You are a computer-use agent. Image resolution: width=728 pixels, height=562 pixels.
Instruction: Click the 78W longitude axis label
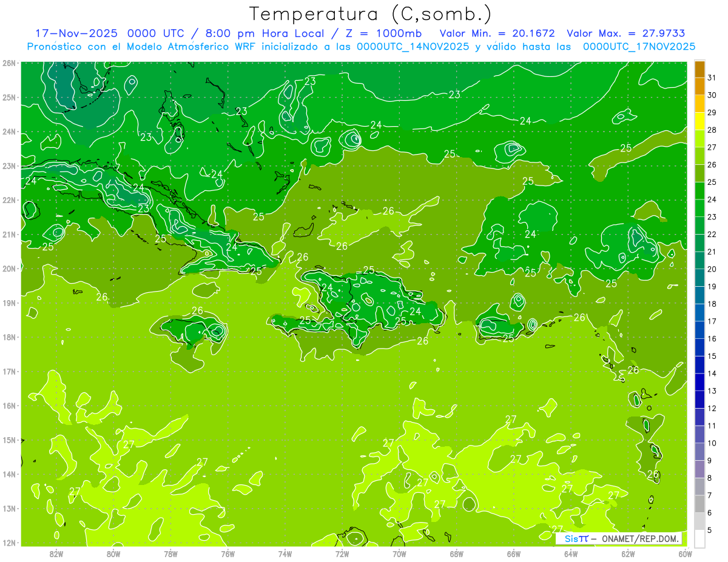point(170,554)
